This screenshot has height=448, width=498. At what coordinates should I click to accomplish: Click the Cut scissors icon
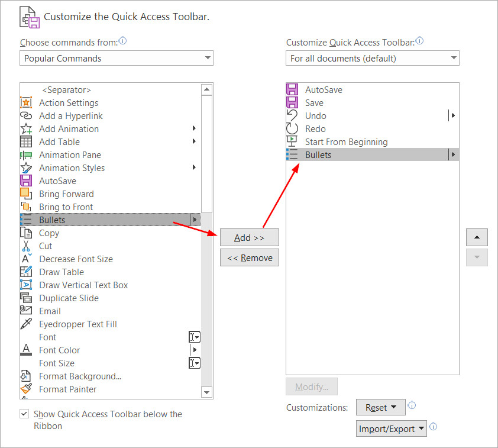click(27, 246)
